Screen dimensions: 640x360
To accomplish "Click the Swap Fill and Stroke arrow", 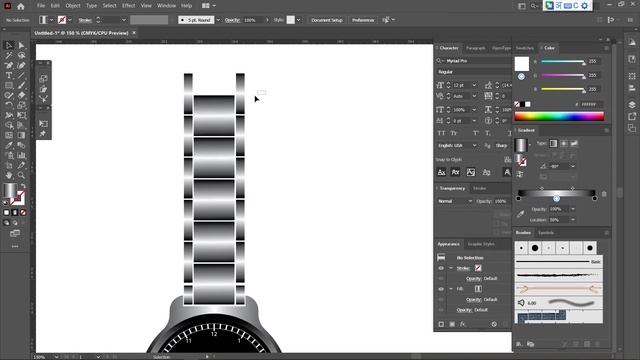I will tap(23, 186).
